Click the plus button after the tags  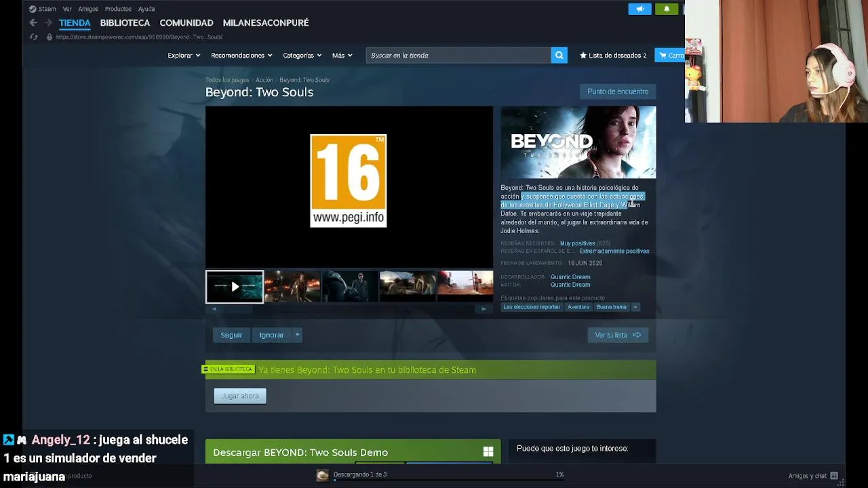[x=635, y=307]
